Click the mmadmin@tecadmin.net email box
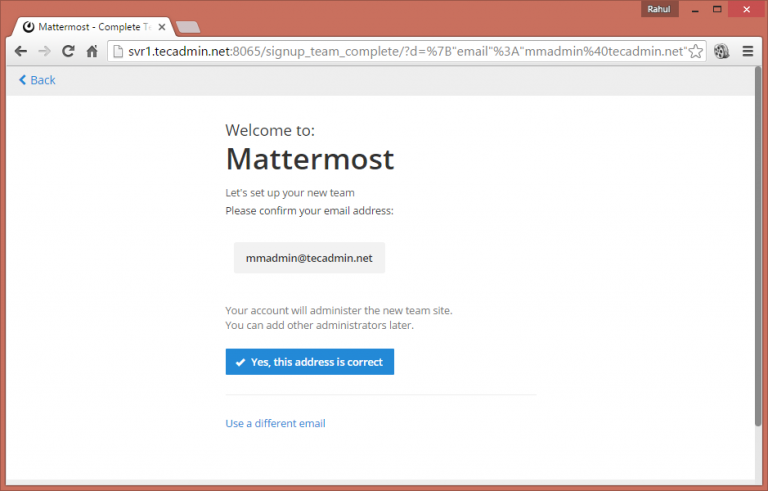The image size is (768, 491). (x=309, y=258)
